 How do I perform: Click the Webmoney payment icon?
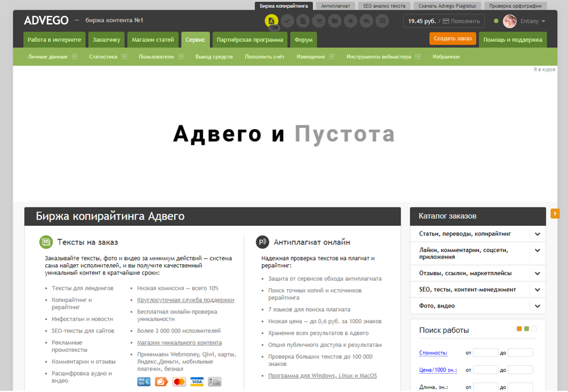click(144, 382)
